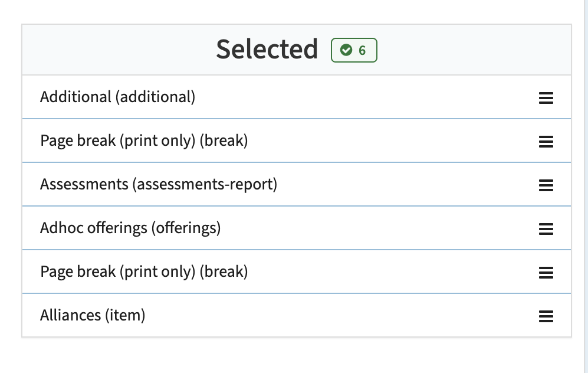Click the handle icon beside Assessments
Viewport: 588px width, 373px height.
546,185
